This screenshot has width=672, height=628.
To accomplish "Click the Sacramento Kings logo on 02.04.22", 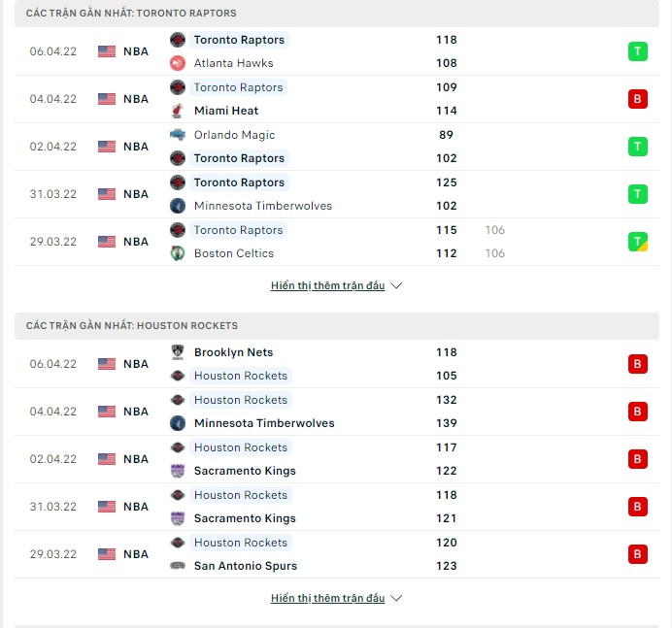I will click(178, 471).
